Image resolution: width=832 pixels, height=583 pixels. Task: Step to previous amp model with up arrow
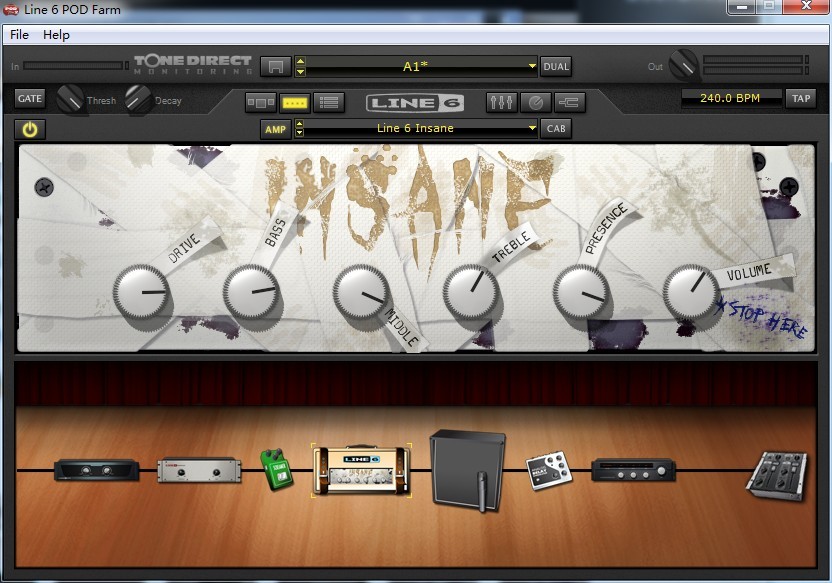pyautogui.click(x=300, y=124)
